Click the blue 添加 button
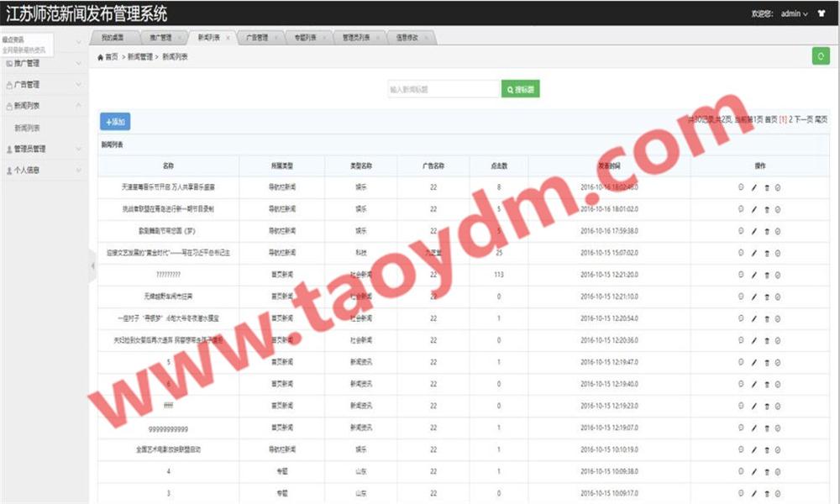This screenshot has height=504, width=840. tap(115, 122)
